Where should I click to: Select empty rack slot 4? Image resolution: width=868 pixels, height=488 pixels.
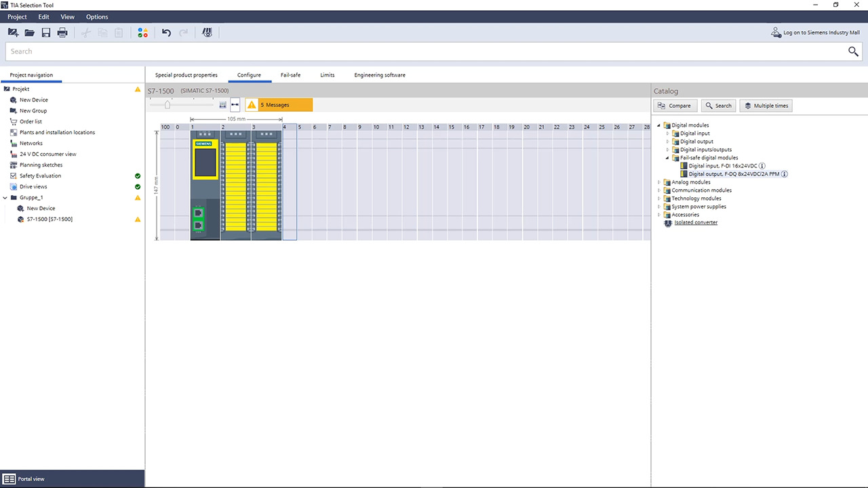290,183
